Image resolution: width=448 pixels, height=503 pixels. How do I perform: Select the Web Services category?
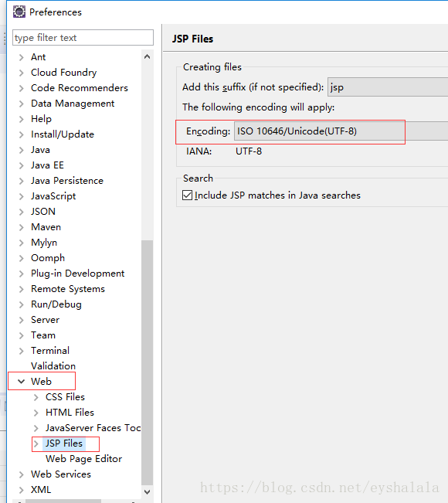coord(61,474)
